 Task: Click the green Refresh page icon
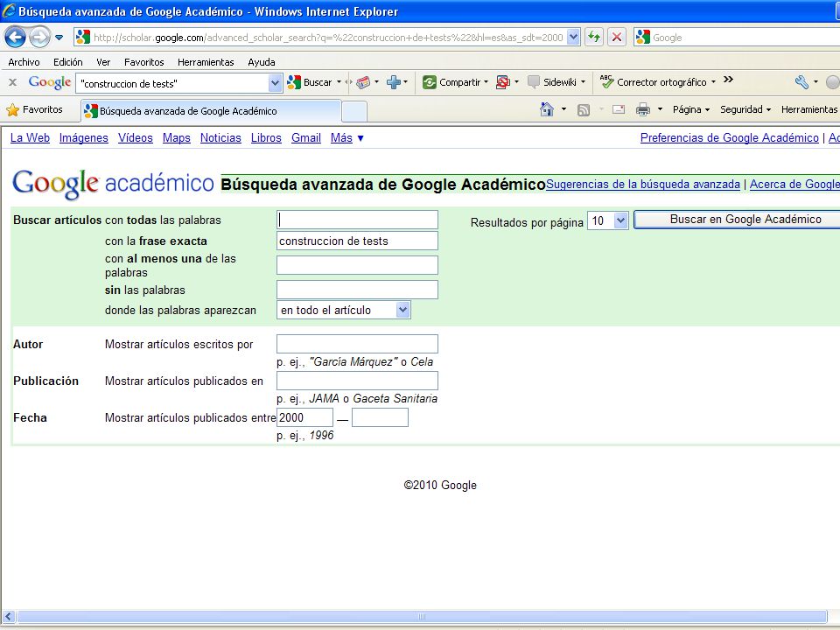pyautogui.click(x=594, y=38)
